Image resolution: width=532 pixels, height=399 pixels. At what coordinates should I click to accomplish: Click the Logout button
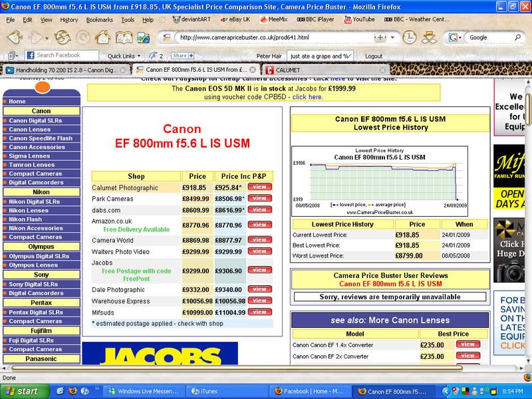point(373,55)
